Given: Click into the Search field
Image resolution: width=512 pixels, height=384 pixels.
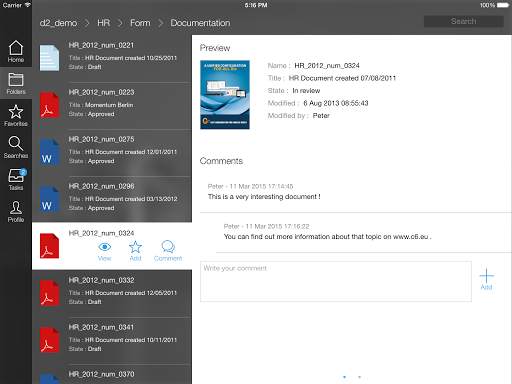Looking at the screenshot, I should coord(464,21).
